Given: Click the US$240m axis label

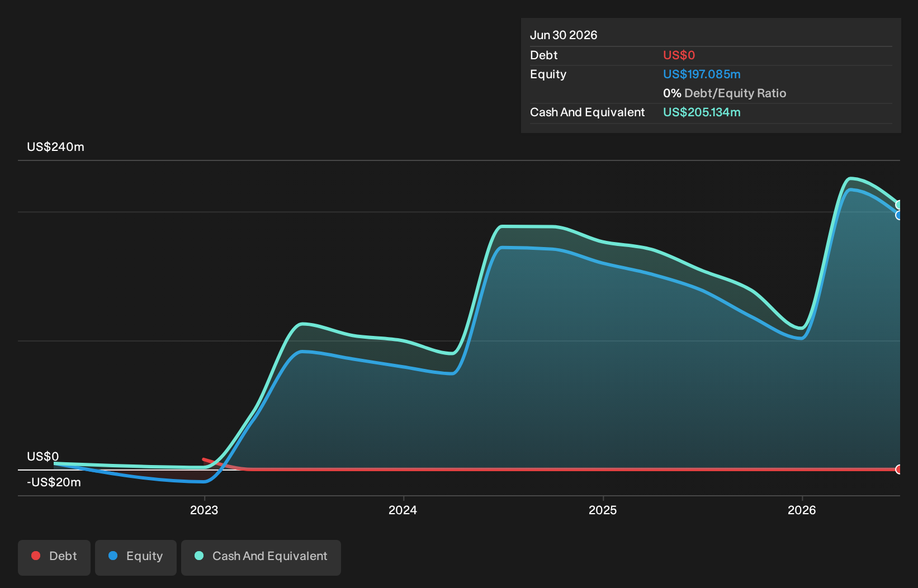Looking at the screenshot, I should (55, 147).
